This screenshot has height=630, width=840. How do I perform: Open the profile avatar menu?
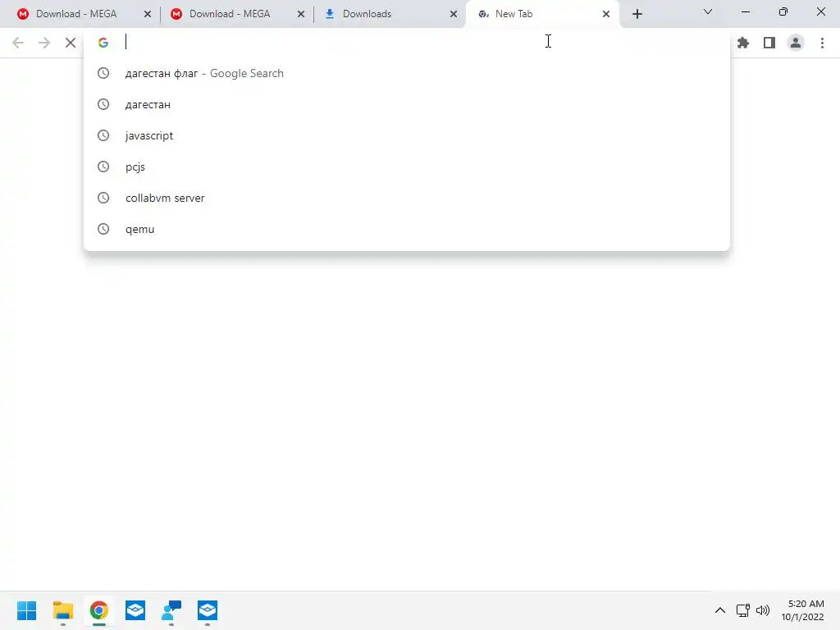[x=796, y=43]
